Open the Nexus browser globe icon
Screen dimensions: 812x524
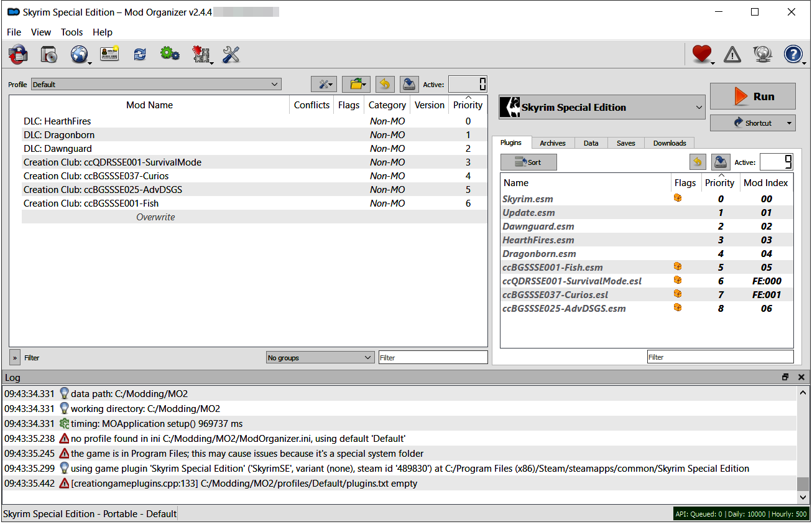coord(79,54)
